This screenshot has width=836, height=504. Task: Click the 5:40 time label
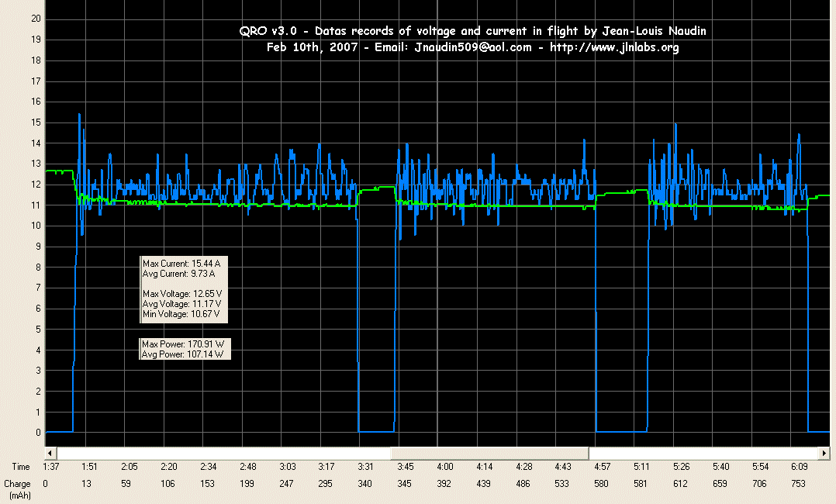pos(721,467)
